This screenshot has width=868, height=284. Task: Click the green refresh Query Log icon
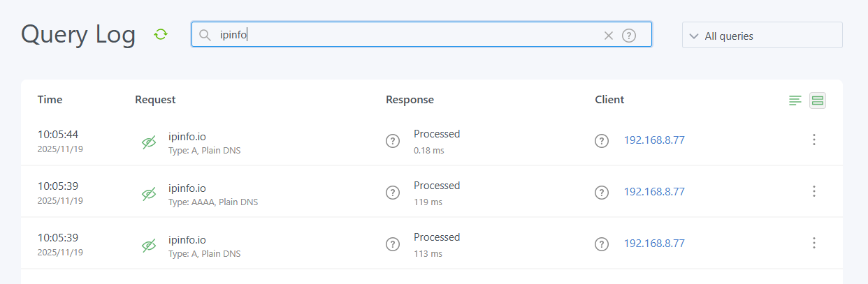161,34
